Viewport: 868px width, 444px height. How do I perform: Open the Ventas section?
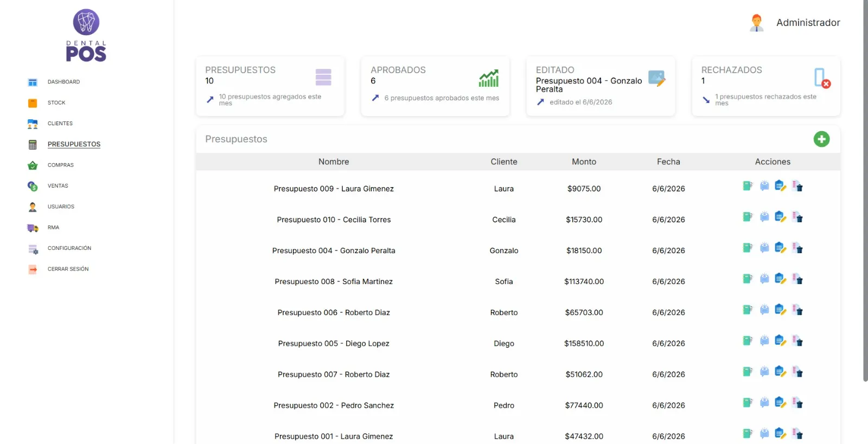click(x=58, y=186)
